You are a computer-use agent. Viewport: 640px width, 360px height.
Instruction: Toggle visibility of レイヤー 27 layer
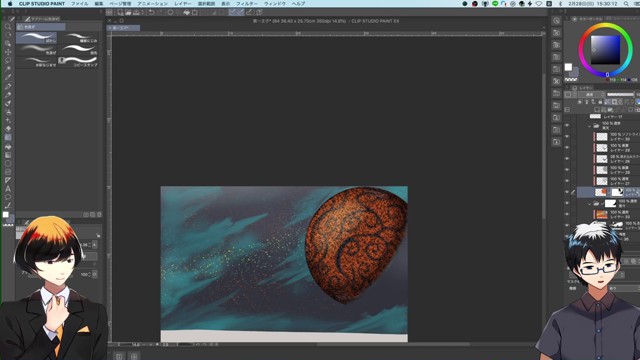[567, 181]
